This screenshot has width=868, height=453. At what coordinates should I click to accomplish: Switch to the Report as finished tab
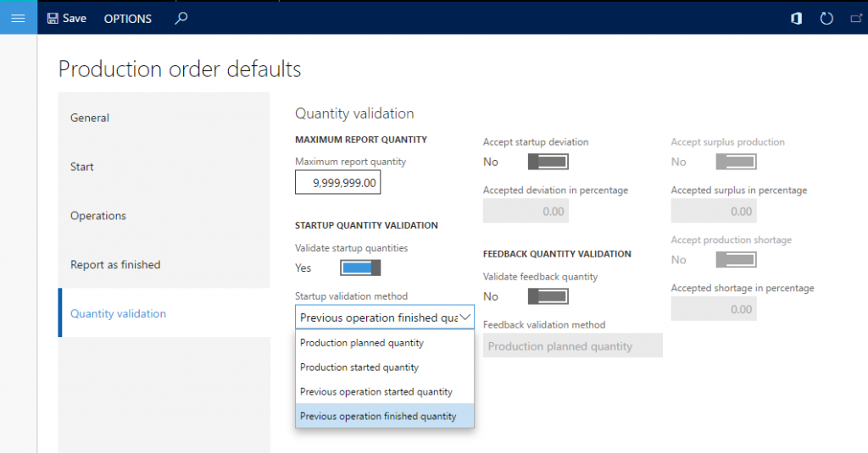click(x=164, y=264)
